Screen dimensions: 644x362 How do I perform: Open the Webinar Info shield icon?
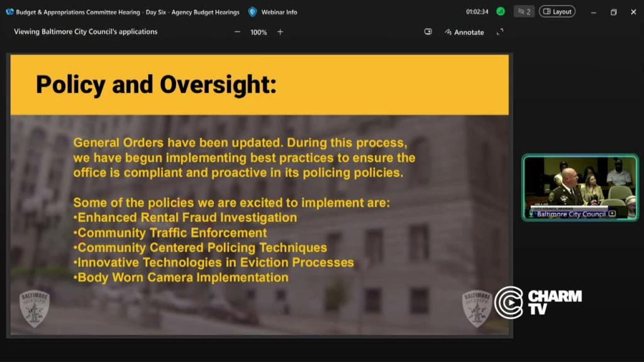253,12
